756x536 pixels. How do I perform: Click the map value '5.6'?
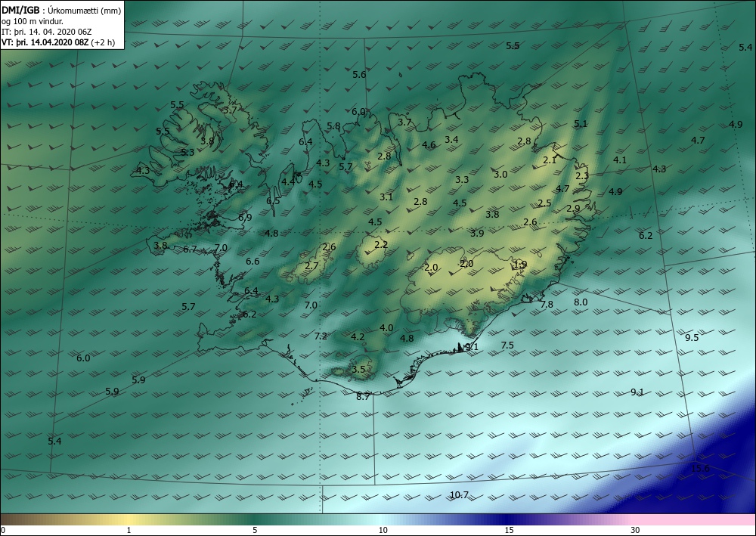(x=359, y=75)
